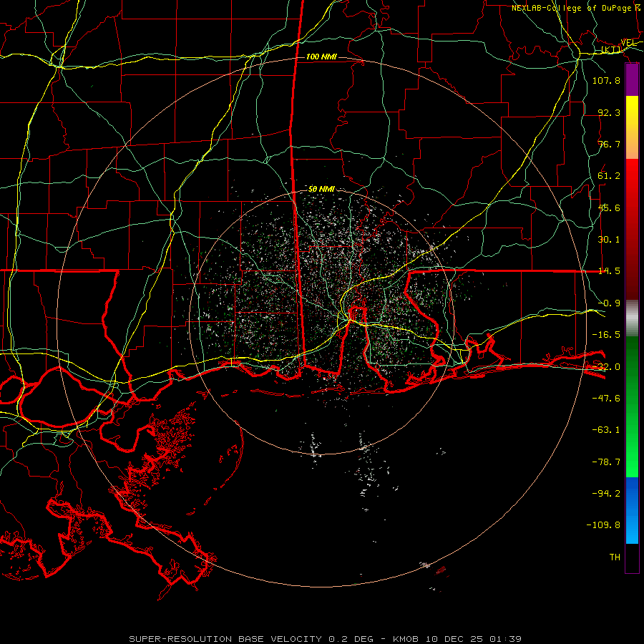
Task: Click the VEL legend title
Action: tap(629, 43)
